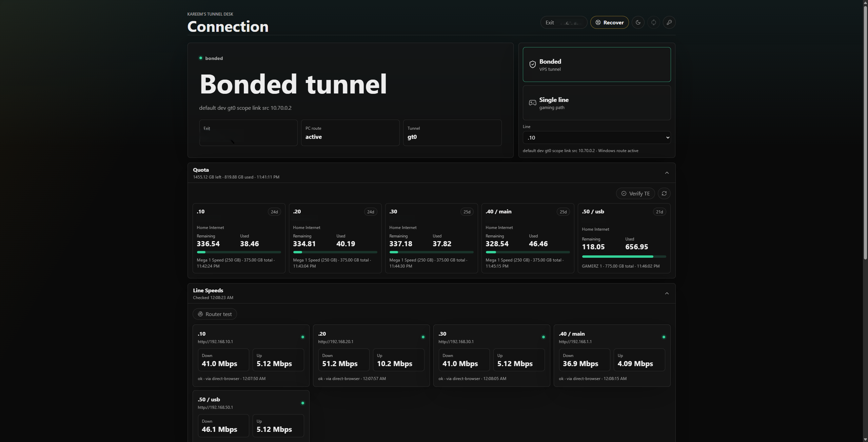Click the .50 / usb quota progress bar
868x442 pixels.
(624, 256)
